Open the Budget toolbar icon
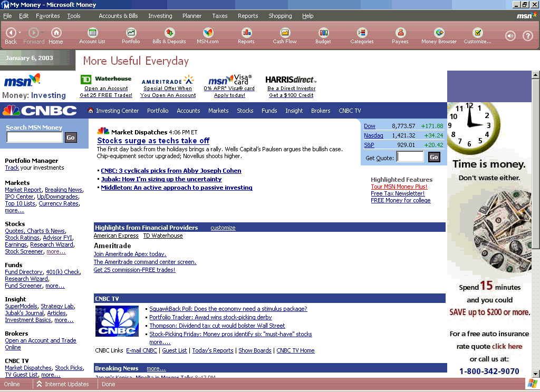Screen dimensions: 540x392 pyautogui.click(x=323, y=35)
